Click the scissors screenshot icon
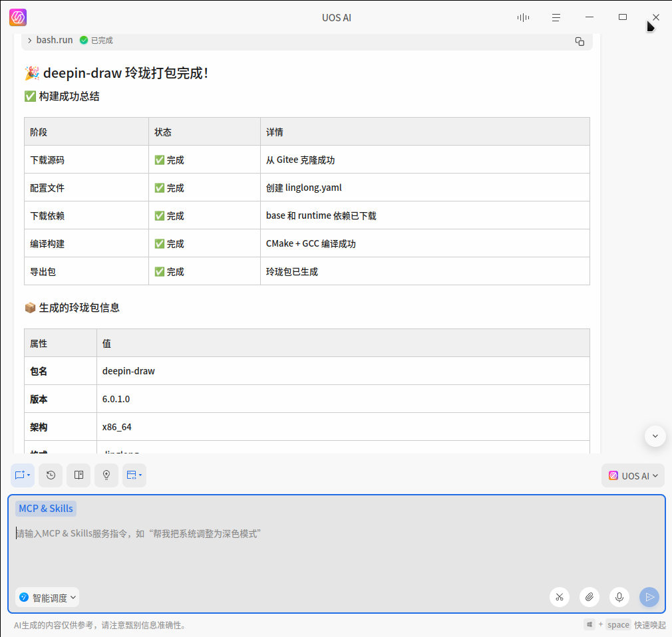 [x=560, y=597]
